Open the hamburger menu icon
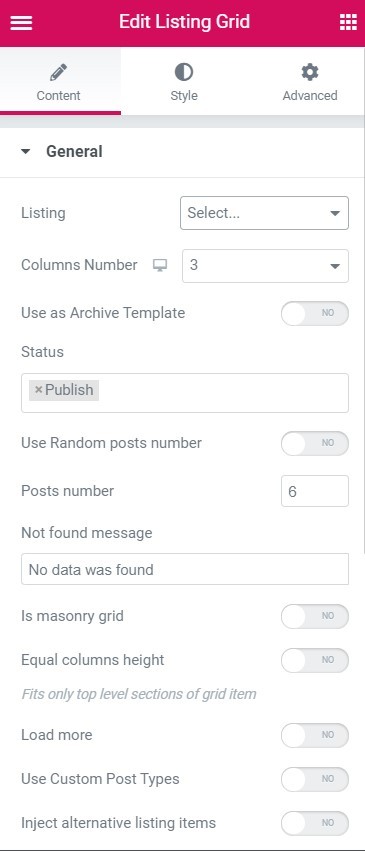 click(21, 23)
